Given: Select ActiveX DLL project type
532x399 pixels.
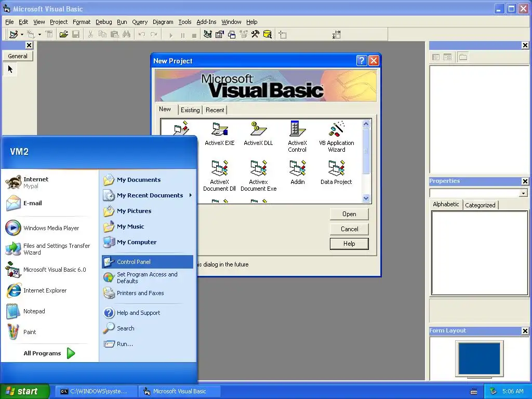Looking at the screenshot, I should point(258,134).
